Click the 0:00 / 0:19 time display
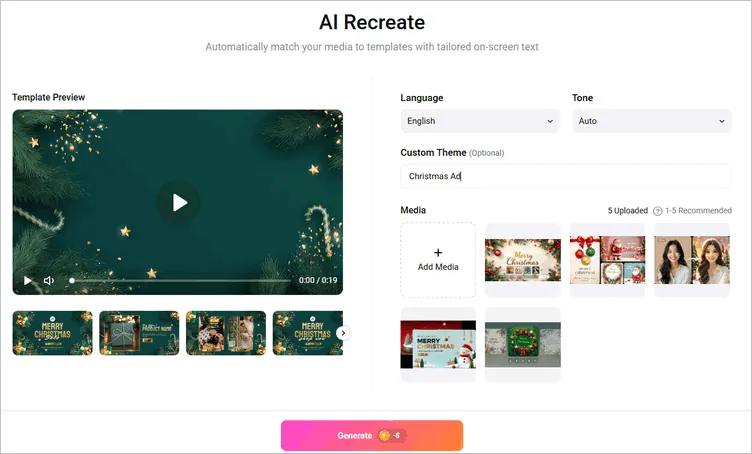This screenshot has height=454, width=752. 318,280
